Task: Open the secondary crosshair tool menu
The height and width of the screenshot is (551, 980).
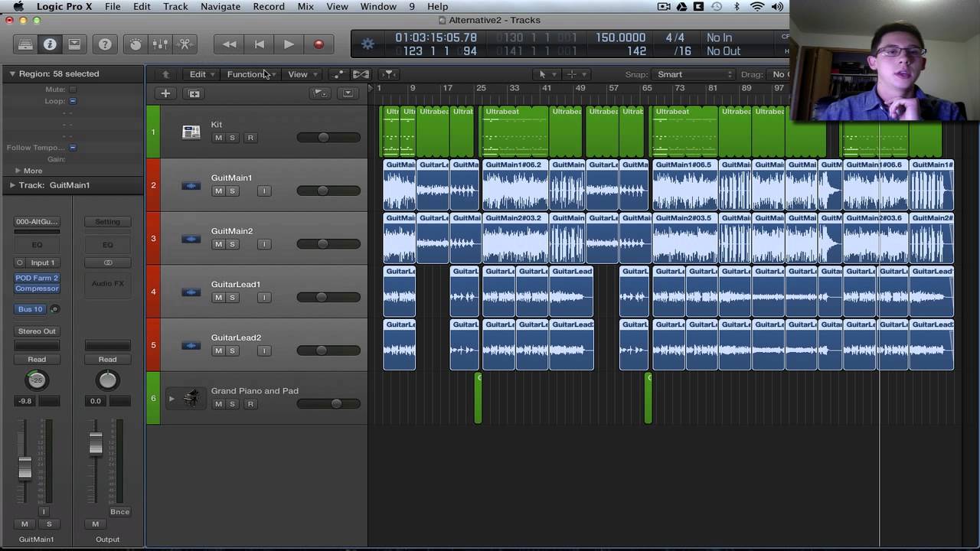Action: (575, 74)
